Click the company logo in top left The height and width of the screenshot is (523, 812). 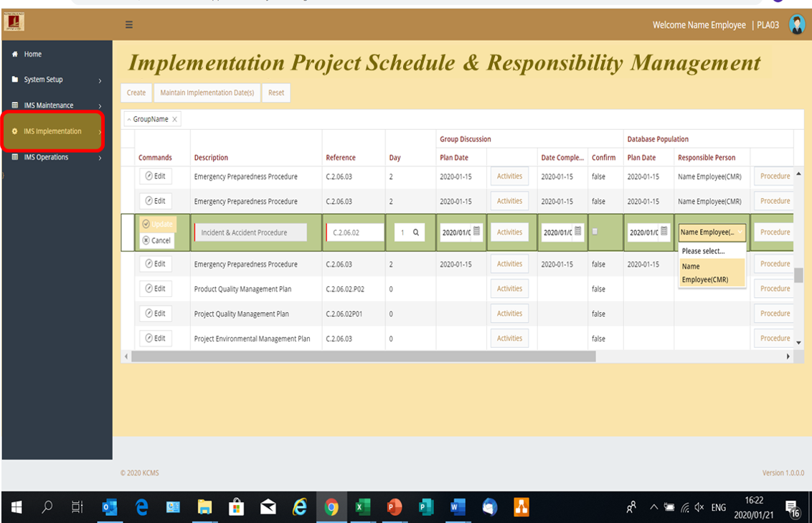tap(16, 22)
